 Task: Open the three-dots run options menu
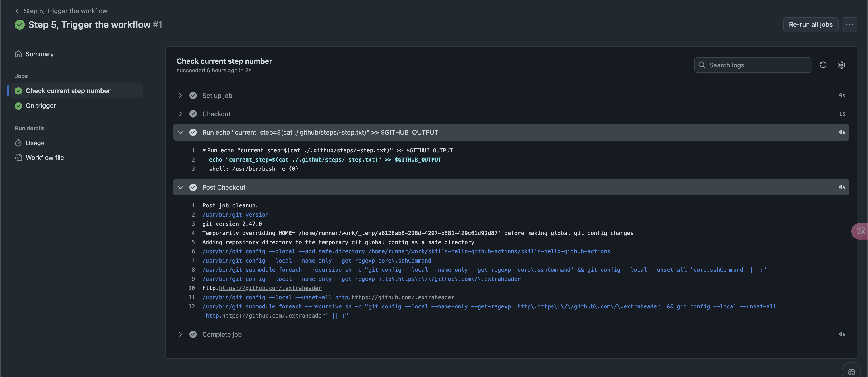pyautogui.click(x=849, y=24)
